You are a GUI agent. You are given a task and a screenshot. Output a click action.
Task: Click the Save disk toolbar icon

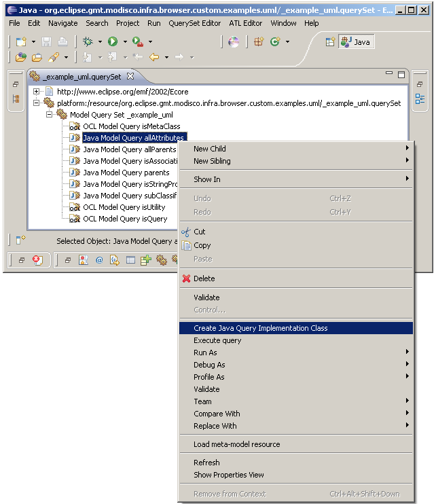click(x=47, y=42)
